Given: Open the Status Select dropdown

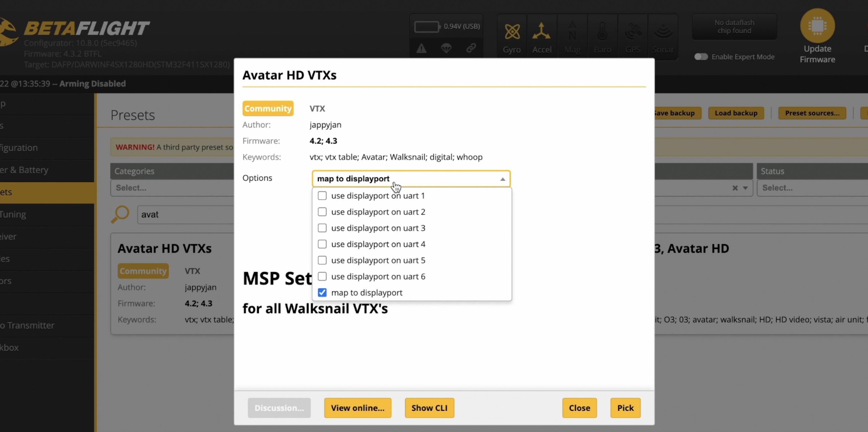Looking at the screenshot, I should (x=812, y=188).
